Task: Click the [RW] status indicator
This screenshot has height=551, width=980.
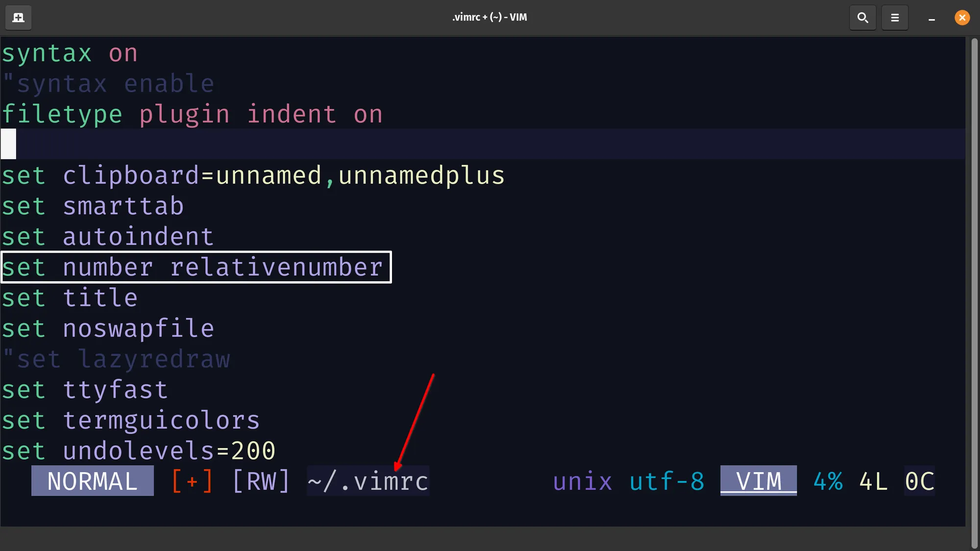Action: (x=261, y=481)
